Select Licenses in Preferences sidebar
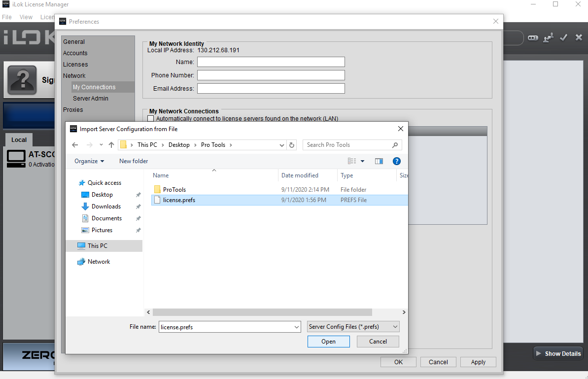The image size is (588, 379). (x=75, y=65)
